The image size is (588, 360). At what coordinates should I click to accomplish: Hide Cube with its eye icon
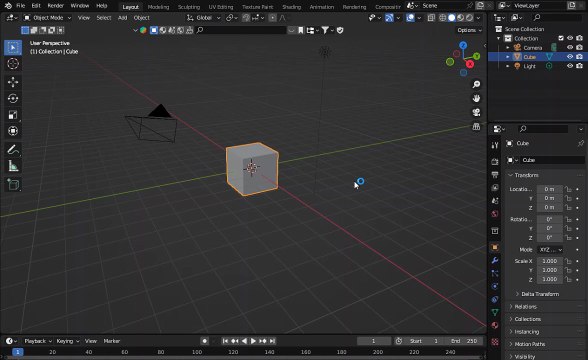point(570,57)
